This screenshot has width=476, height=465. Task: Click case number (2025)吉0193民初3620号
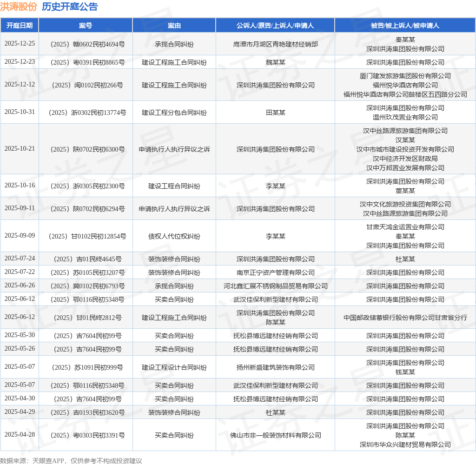pos(87,412)
